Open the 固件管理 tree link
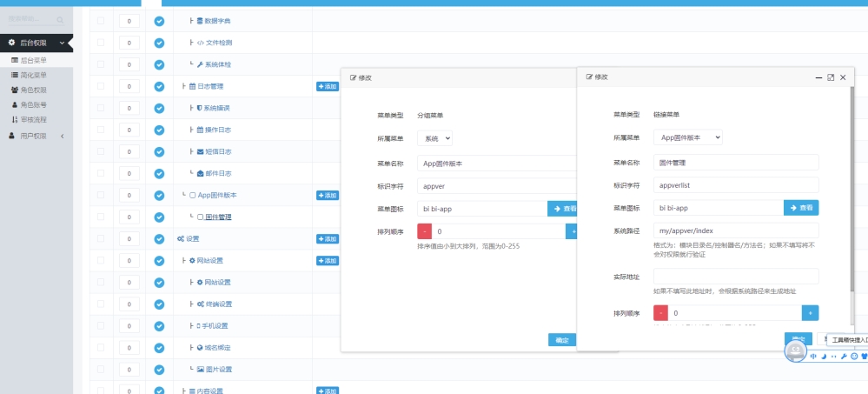868x394 pixels. pyautogui.click(x=218, y=217)
